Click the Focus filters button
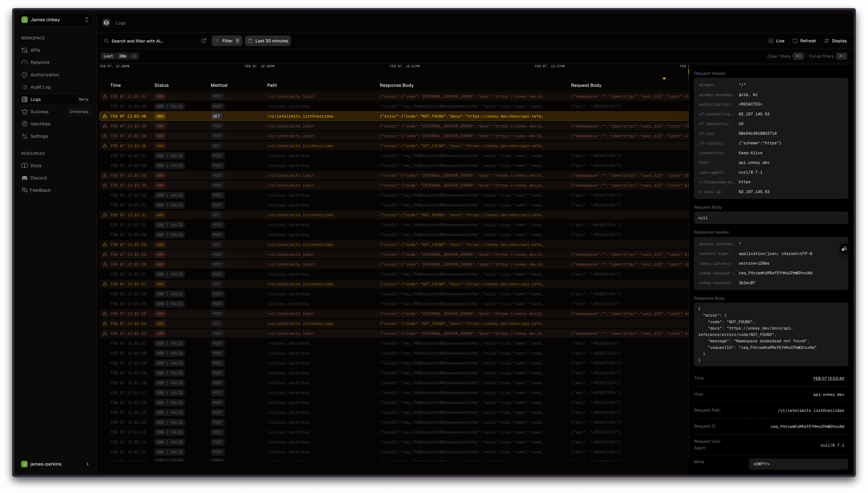 pos(822,56)
